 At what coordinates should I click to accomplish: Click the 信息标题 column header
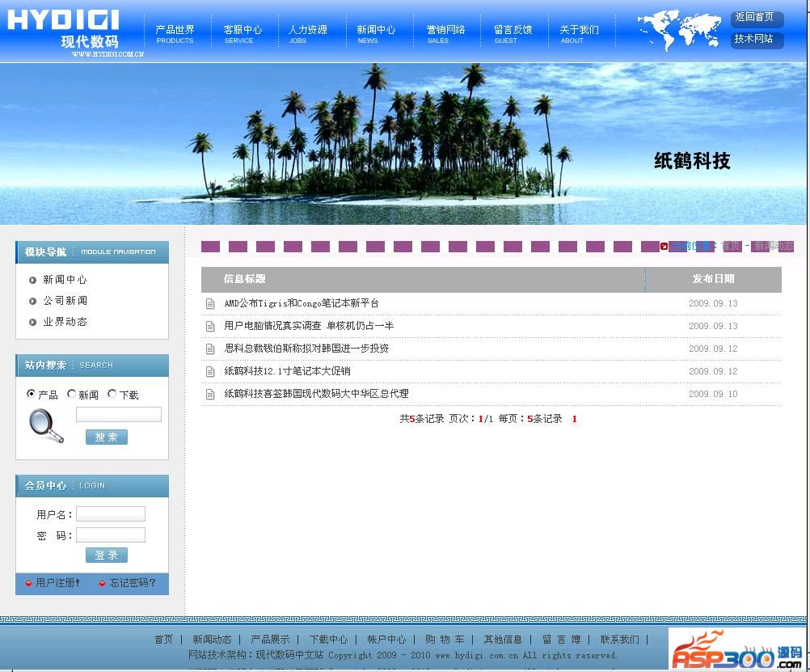244,279
